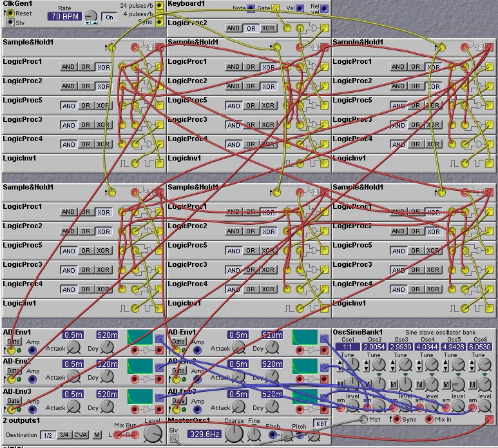This screenshot has height=448, width=498.
Task: Click the ClkGen1 Slv input jack
Action: click(x=10, y=22)
